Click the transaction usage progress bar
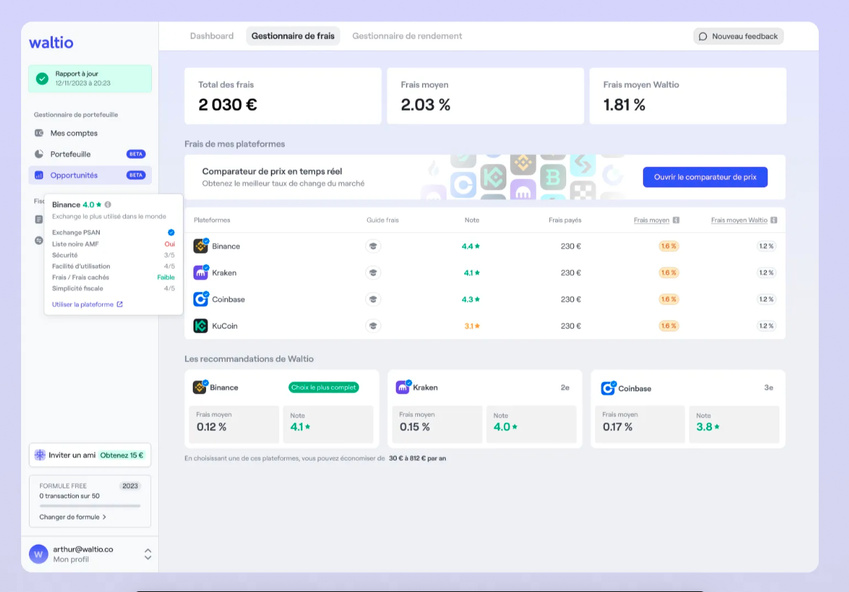Screen dimensions: 849x592 (90, 506)
